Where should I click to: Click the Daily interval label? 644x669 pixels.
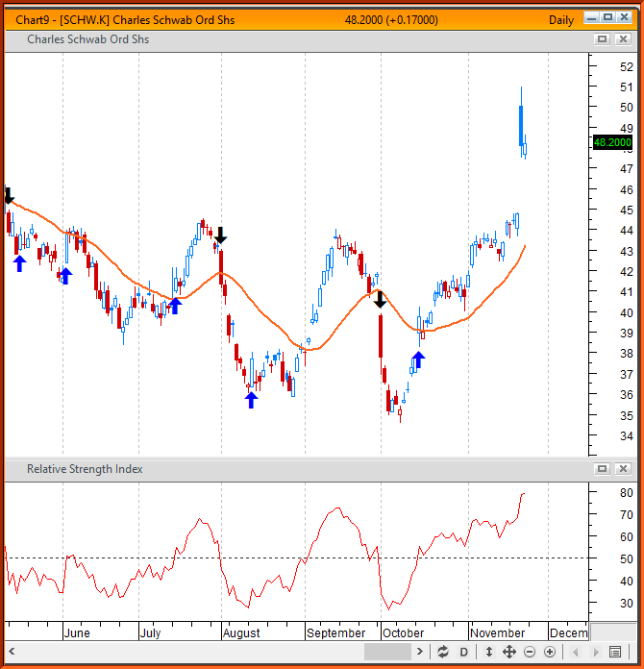coord(561,20)
